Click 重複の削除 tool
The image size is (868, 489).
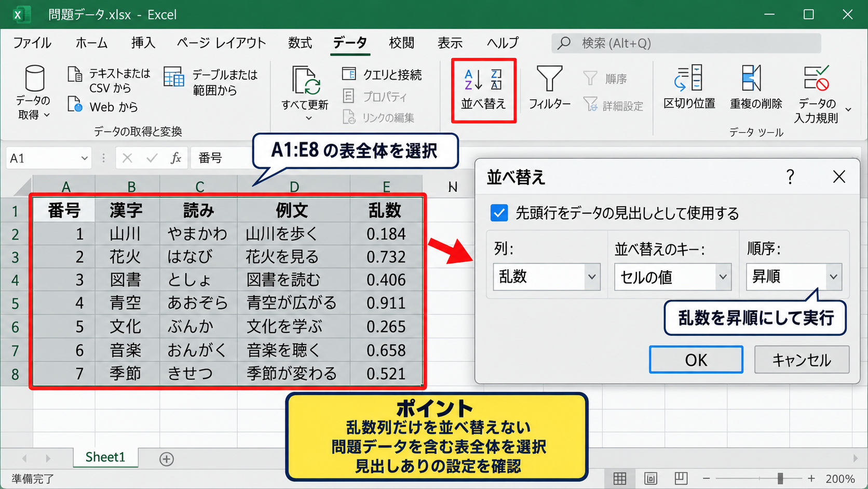(x=756, y=87)
